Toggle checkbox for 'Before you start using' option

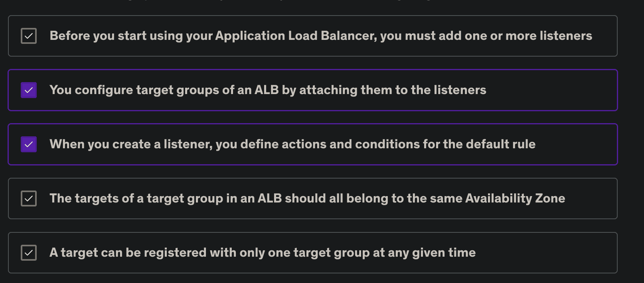(29, 36)
